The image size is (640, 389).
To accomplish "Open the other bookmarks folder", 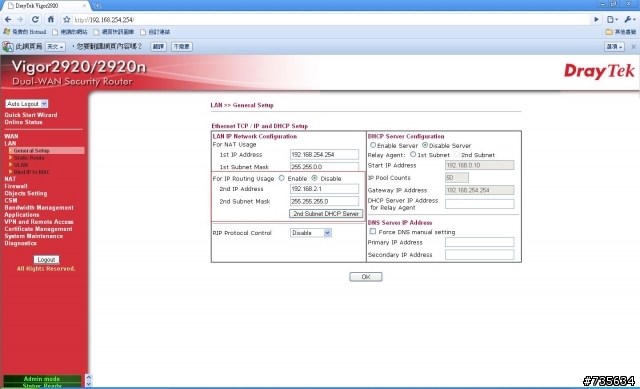I will [620, 32].
